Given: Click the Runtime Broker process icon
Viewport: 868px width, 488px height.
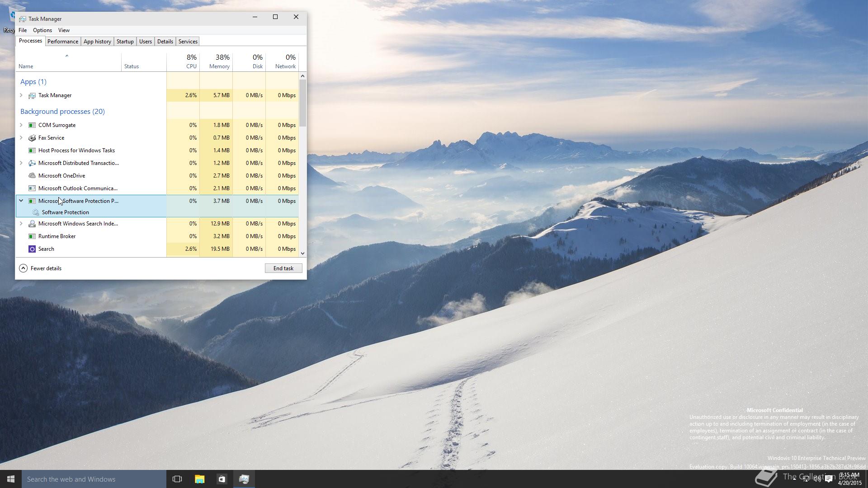Looking at the screenshot, I should (32, 236).
